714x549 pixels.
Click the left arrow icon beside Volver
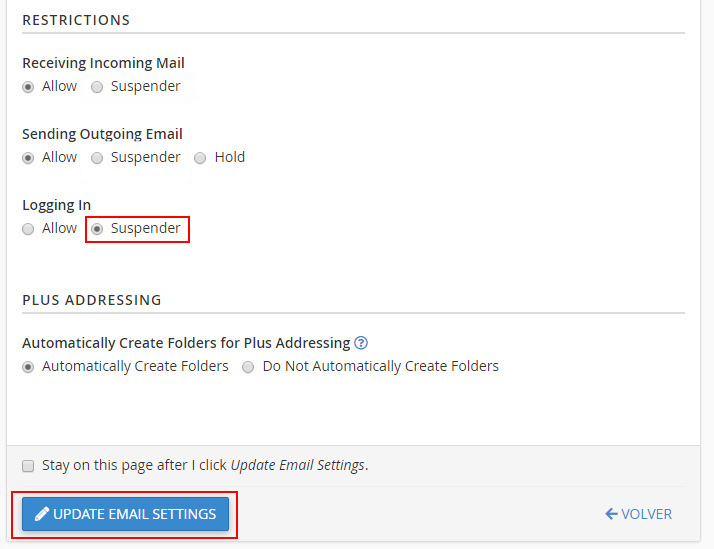click(x=611, y=514)
